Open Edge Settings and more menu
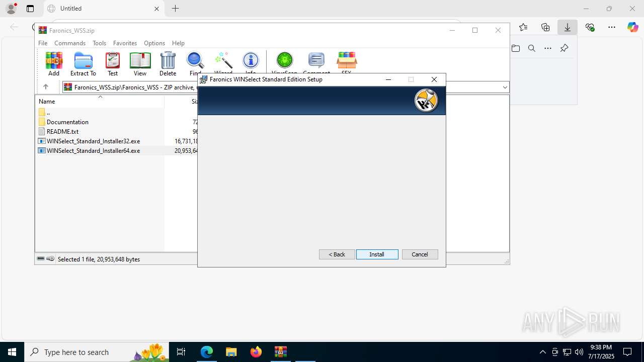The image size is (644, 362). (x=612, y=27)
